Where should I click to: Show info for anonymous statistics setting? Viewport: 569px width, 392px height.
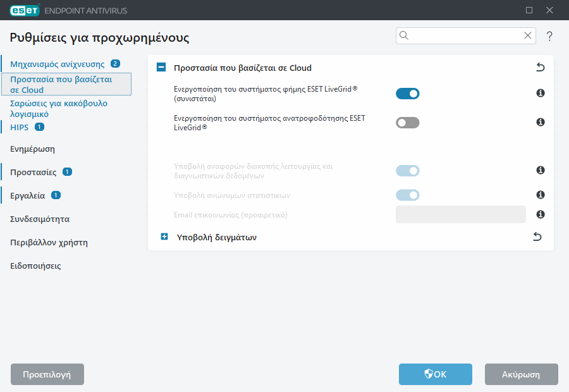click(x=541, y=195)
